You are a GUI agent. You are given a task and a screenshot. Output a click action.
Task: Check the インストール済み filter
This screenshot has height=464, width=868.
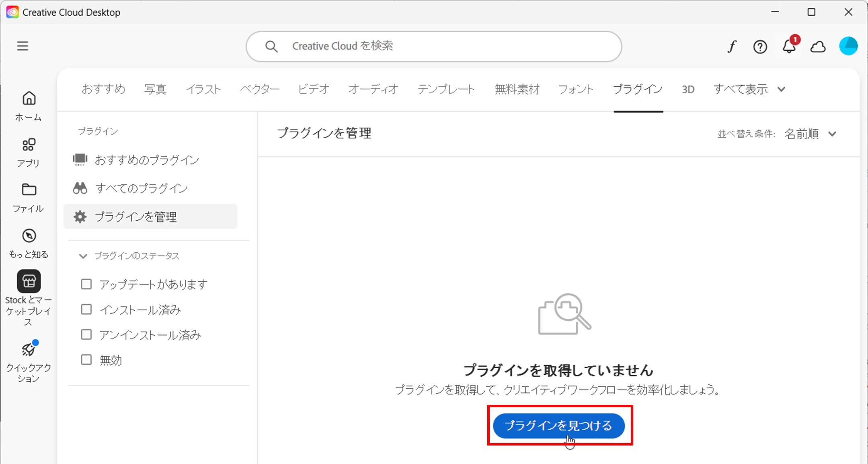86,309
